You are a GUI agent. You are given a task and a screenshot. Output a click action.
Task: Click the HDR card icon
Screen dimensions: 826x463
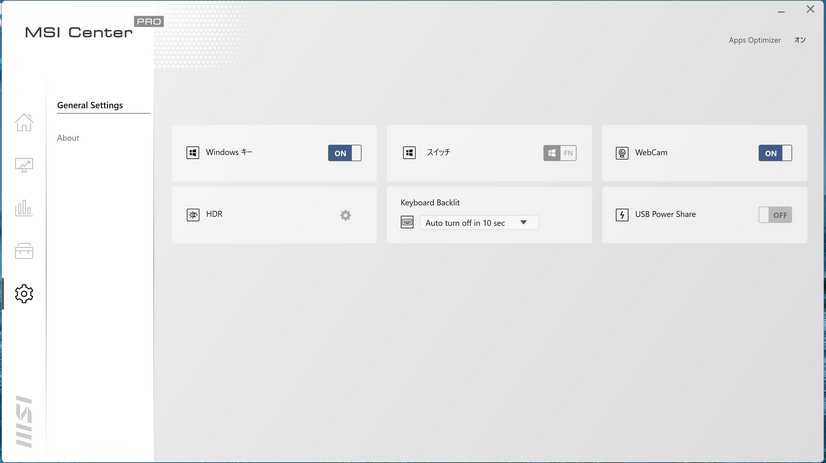pos(193,215)
